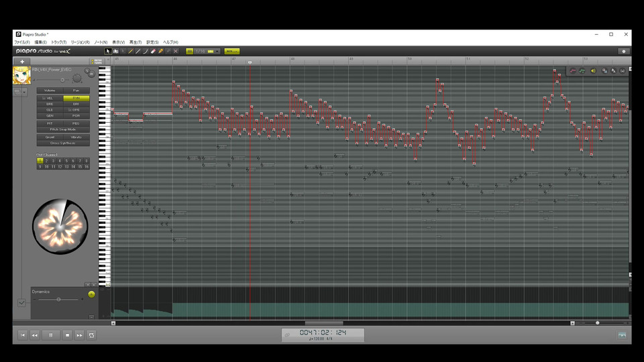Toggle the yellow speaker preview icon
644x362 pixels.
click(x=593, y=71)
